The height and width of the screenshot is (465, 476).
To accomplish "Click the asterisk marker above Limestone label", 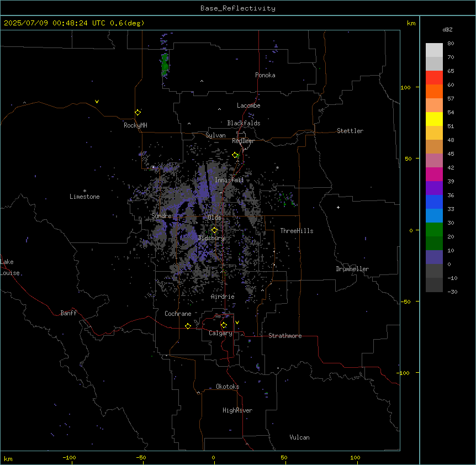I will point(84,191).
